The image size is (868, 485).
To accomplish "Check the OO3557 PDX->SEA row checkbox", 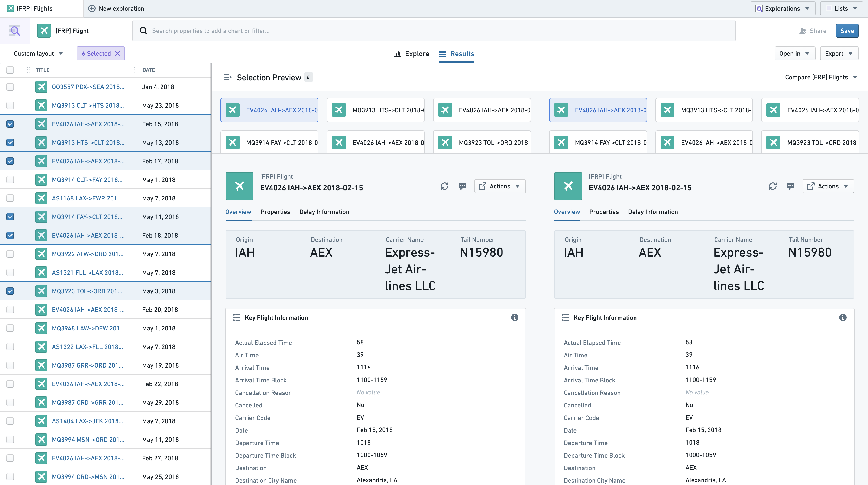I will coord(10,87).
